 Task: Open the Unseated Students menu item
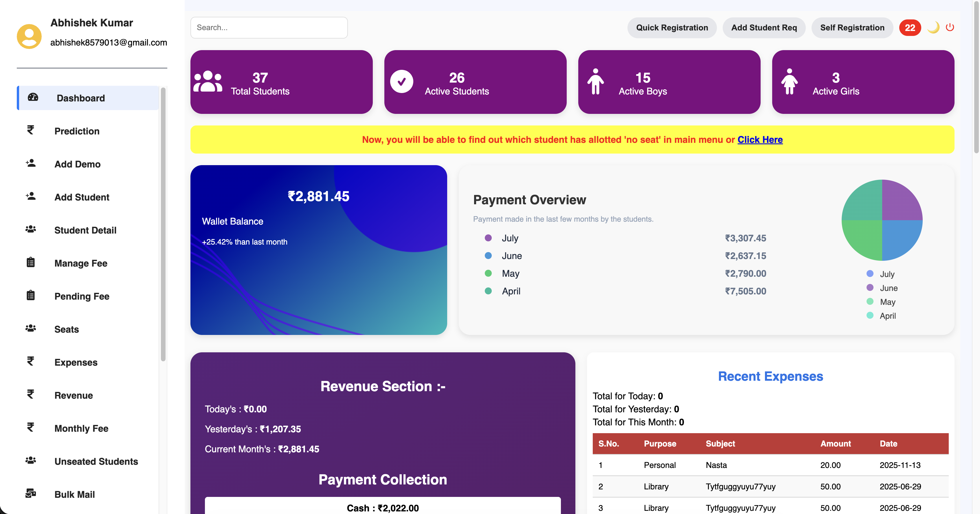96,461
